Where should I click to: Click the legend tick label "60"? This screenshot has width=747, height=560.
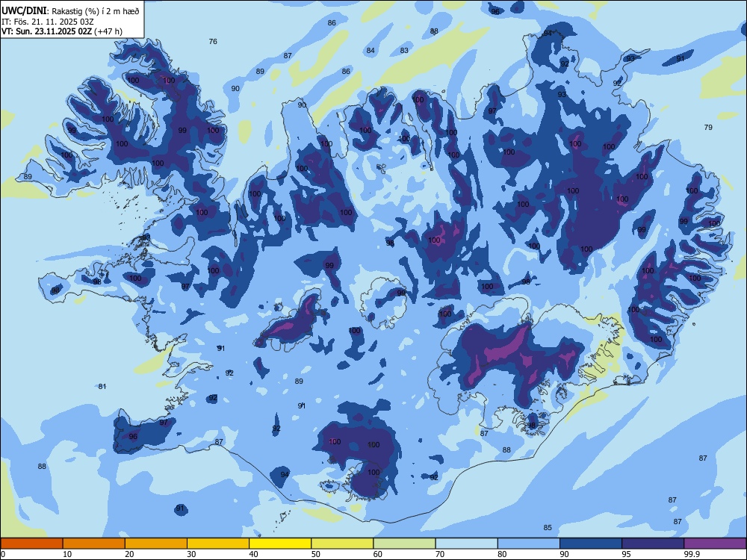[x=378, y=554]
